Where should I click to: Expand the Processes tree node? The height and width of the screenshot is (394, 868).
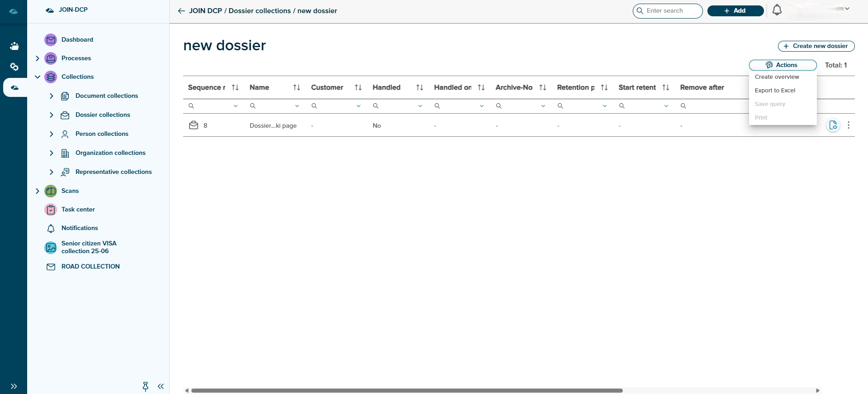click(x=38, y=58)
